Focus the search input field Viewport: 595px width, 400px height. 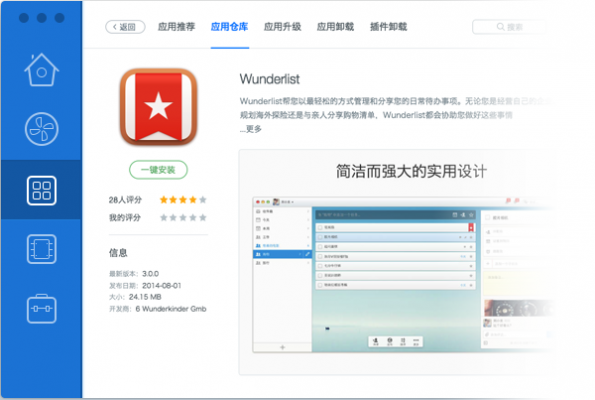tap(509, 27)
